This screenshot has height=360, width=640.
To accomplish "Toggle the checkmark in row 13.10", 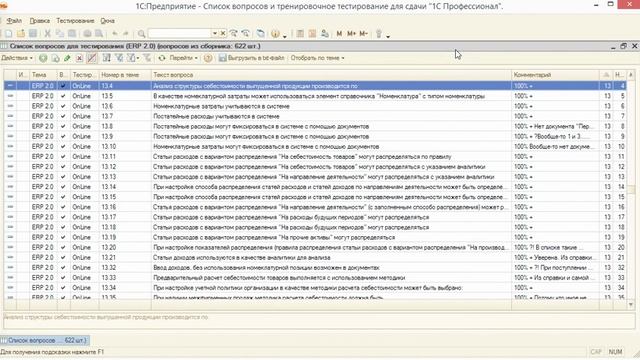I will 63,147.
